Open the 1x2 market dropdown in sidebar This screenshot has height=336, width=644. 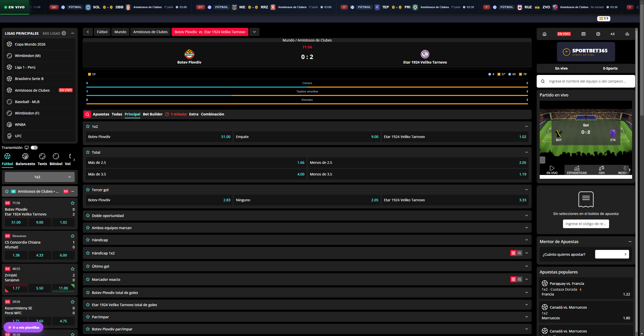coord(40,177)
